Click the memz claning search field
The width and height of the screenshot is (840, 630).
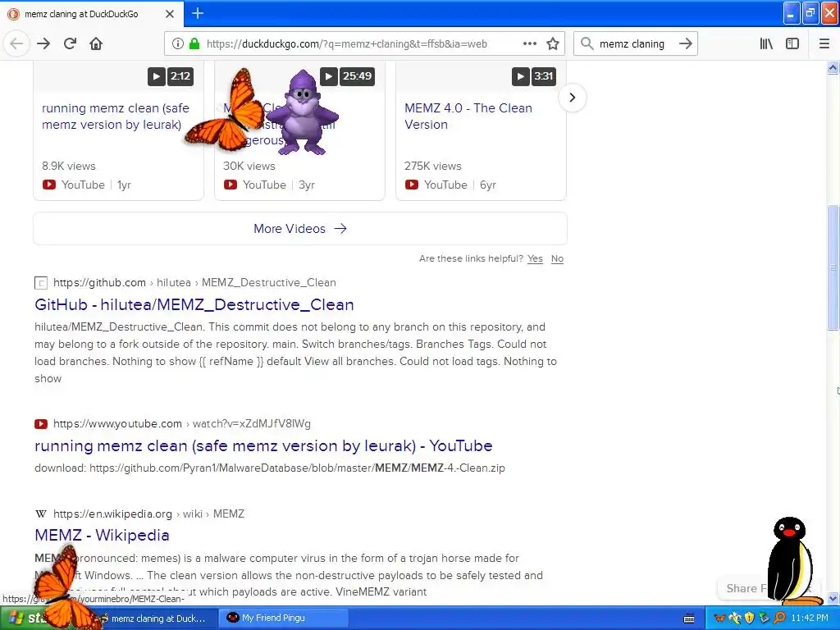[x=635, y=44]
